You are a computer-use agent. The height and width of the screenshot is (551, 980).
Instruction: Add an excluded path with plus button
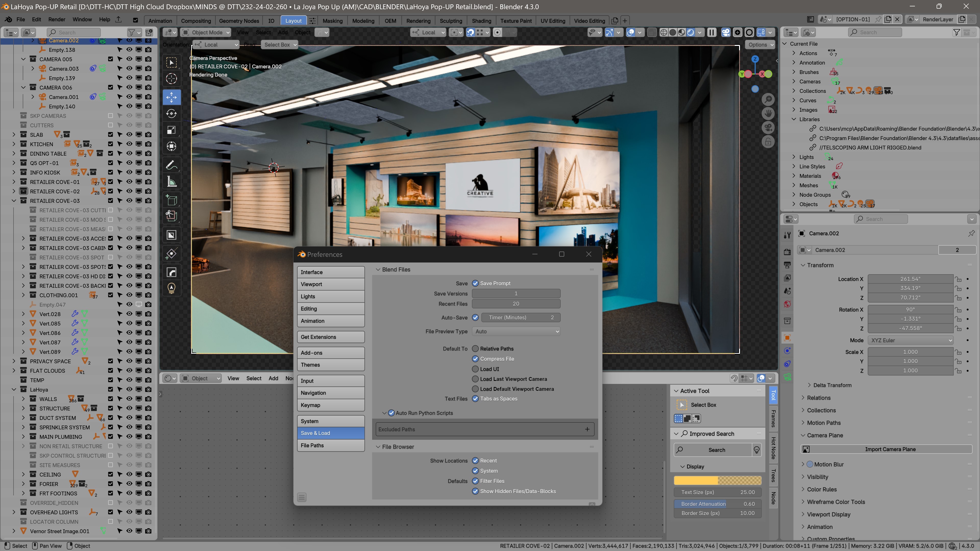(587, 429)
